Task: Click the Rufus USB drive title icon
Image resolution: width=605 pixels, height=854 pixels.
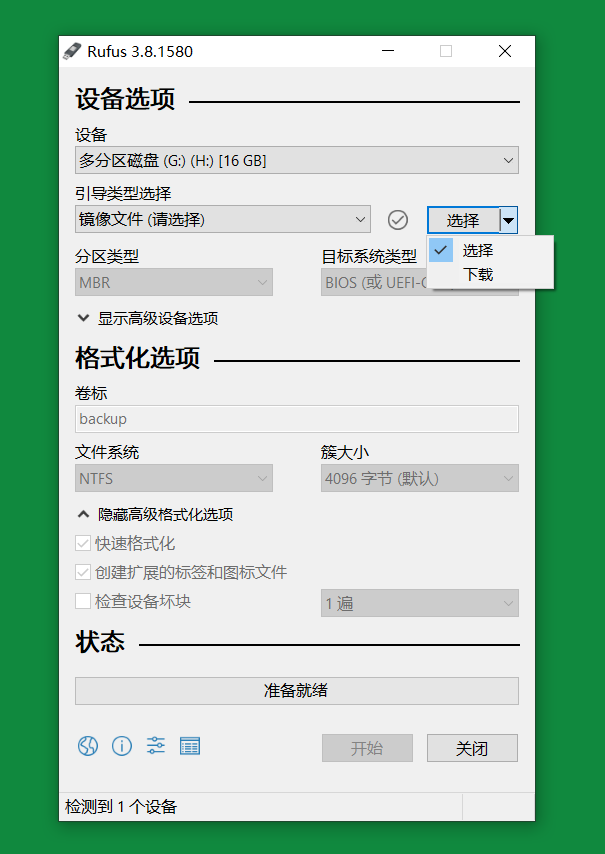Action: pyautogui.click(x=72, y=51)
